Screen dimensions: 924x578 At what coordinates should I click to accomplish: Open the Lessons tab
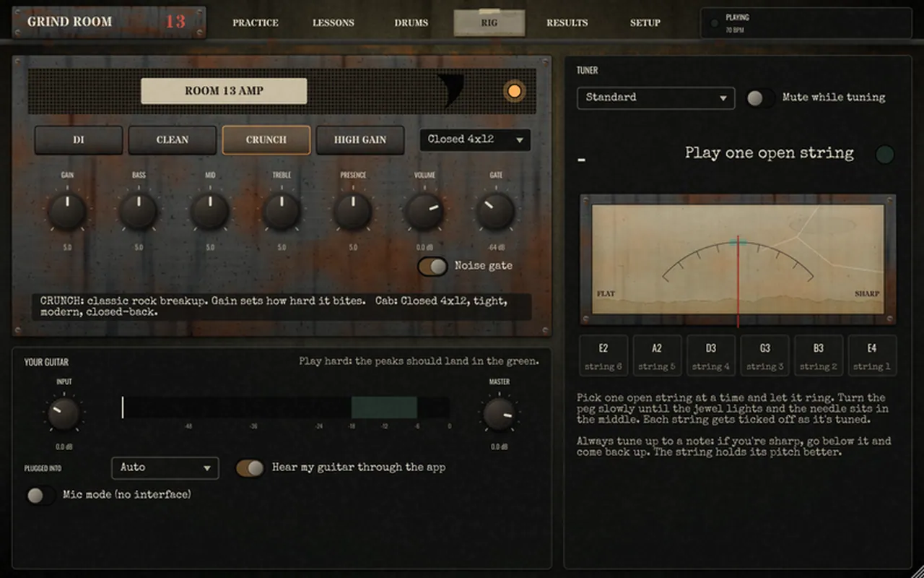[334, 23]
